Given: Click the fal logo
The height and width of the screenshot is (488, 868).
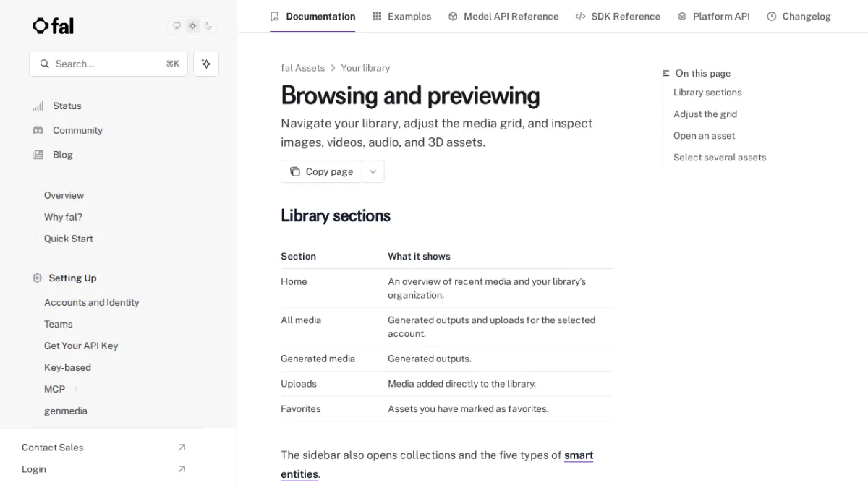Looking at the screenshot, I should (53, 26).
